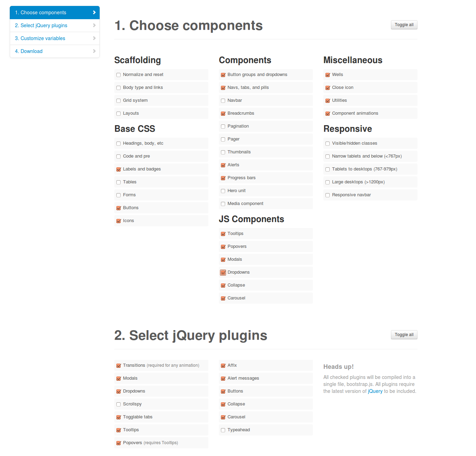Click chevron arrow beside Customize variables
Screen dimensions: 476x456
94,38
